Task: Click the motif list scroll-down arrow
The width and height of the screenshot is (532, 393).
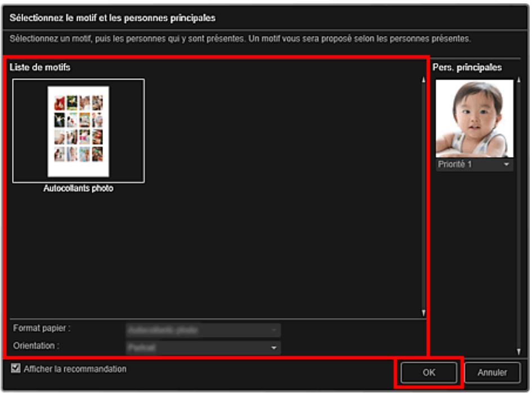Action: [423, 312]
